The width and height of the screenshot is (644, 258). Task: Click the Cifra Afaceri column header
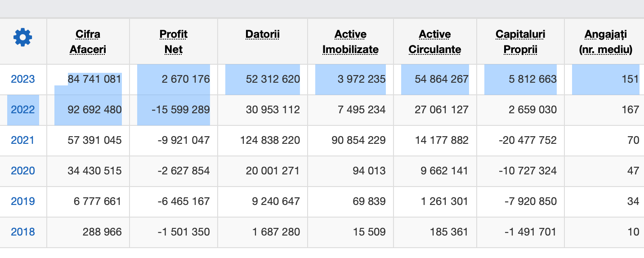click(x=88, y=41)
